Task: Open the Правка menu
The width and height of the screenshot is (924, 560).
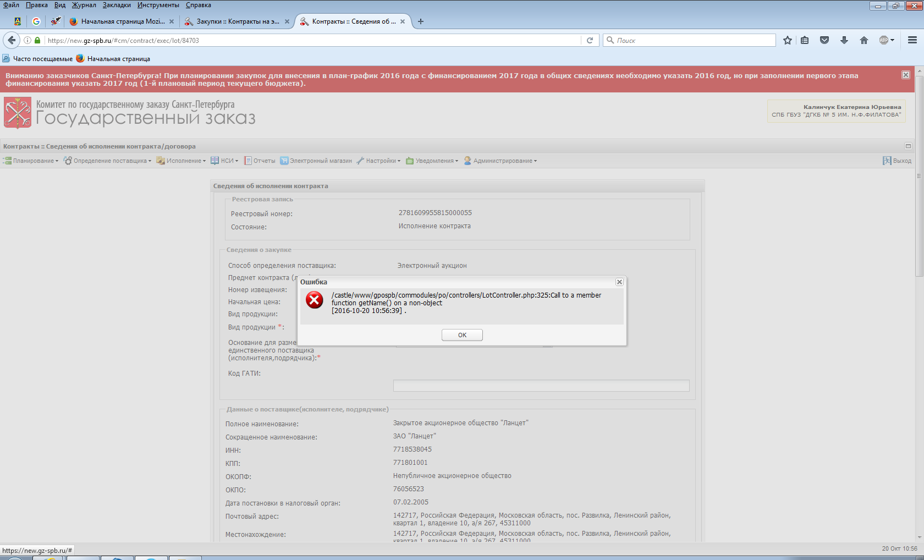Action: point(36,5)
